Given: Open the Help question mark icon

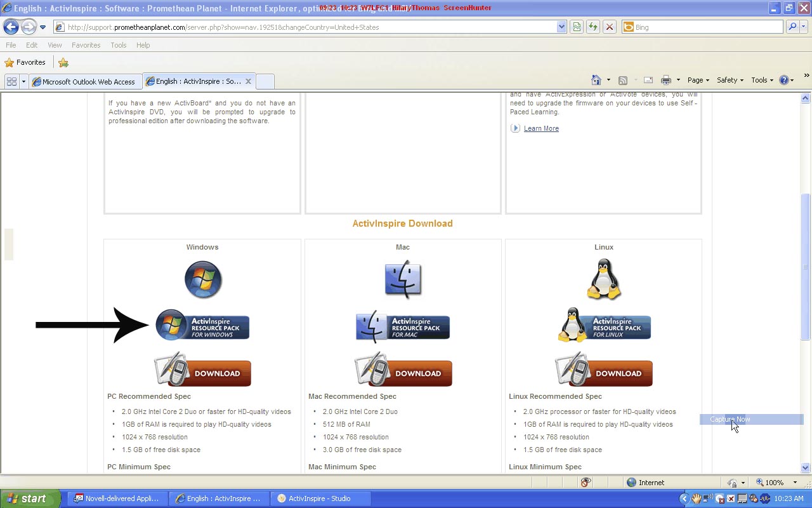Looking at the screenshot, I should coord(784,80).
